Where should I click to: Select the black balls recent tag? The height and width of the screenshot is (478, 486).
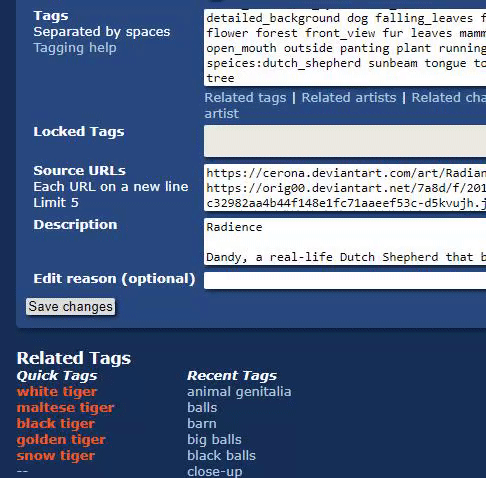tap(222, 456)
